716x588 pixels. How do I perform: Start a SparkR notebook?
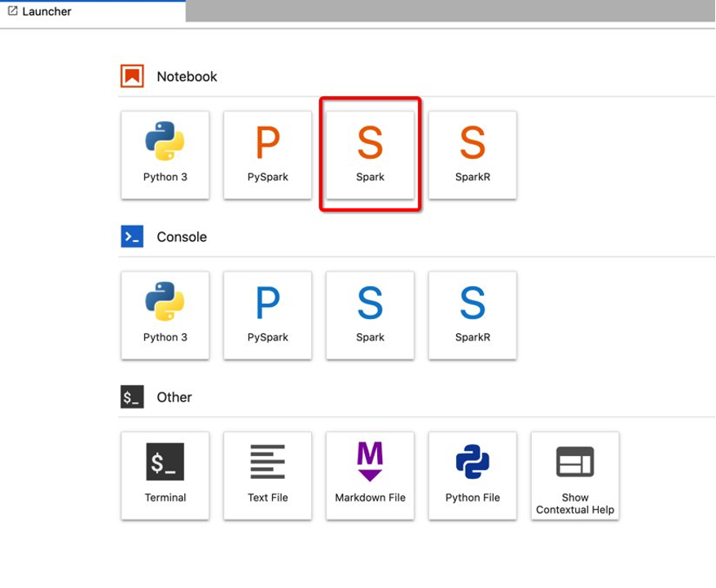(472, 155)
